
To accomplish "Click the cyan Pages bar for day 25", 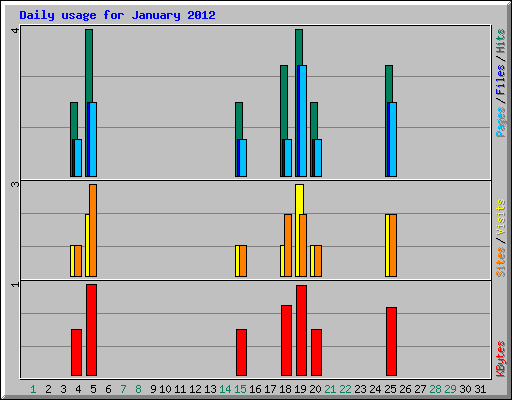I will coord(393,139).
